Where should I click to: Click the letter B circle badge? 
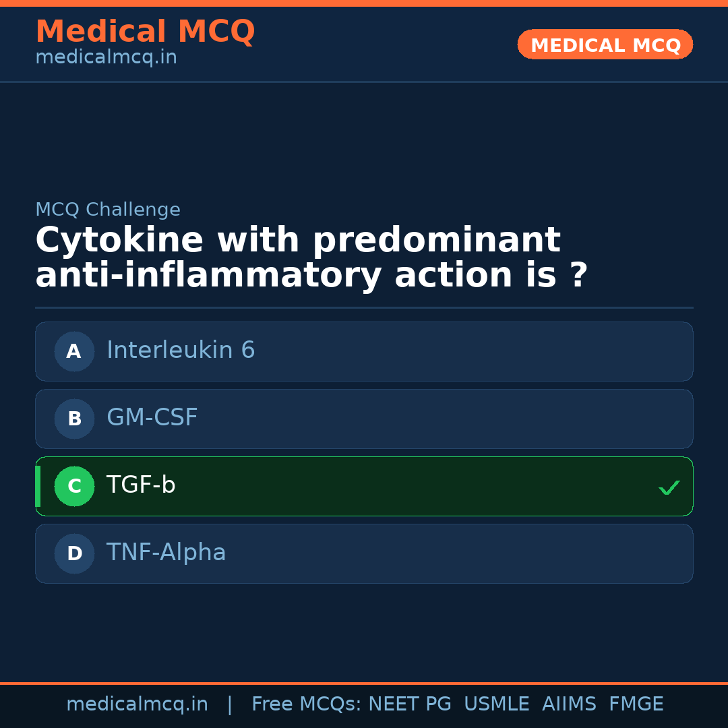[74, 419]
